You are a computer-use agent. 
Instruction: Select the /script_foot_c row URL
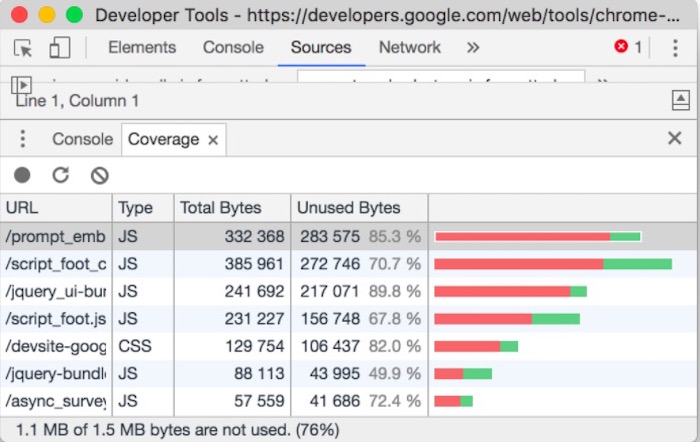pyautogui.click(x=55, y=264)
